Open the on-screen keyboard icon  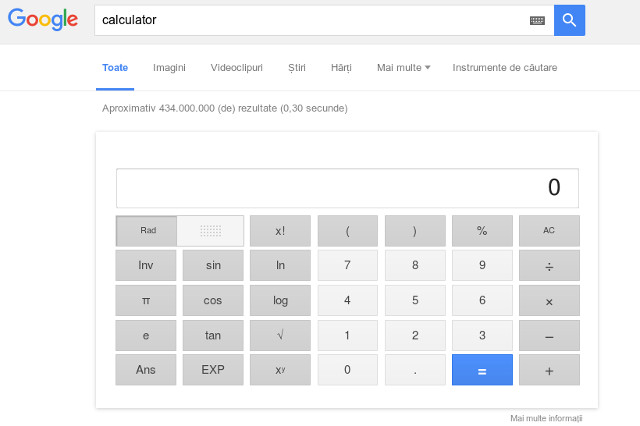pyautogui.click(x=537, y=20)
